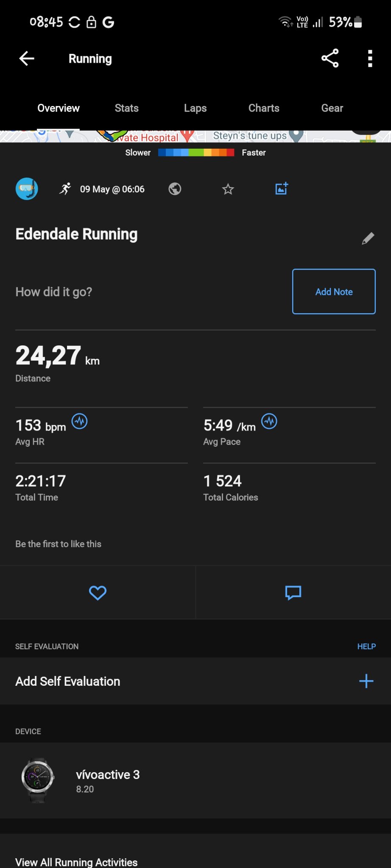This screenshot has width=391, height=868.
Task: Edit activity name with pencil icon
Action: (x=368, y=238)
